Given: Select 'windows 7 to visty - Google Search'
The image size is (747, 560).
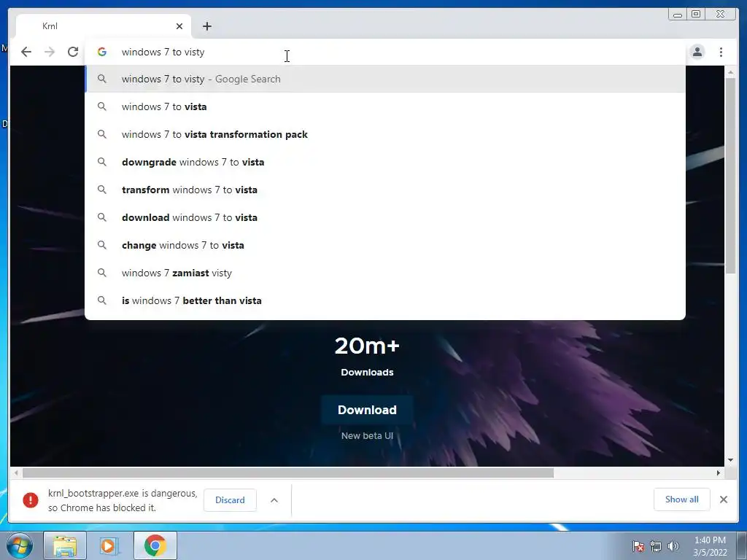Looking at the screenshot, I should (385, 79).
